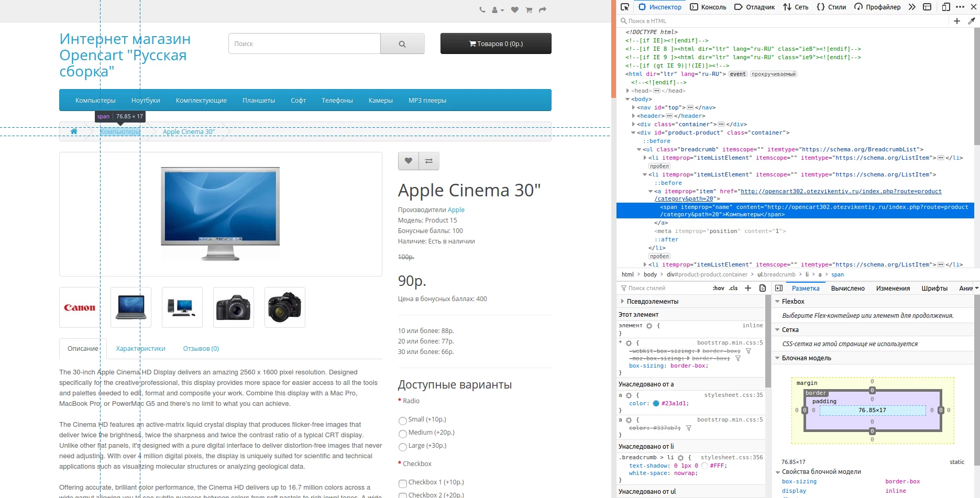The height and width of the screenshot is (498, 980).
Task: Open the Canon logo thumbnail
Action: coord(80,307)
